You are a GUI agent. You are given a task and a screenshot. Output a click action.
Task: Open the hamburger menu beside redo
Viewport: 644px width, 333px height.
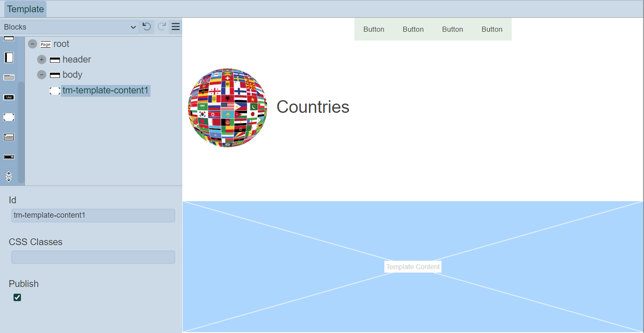[175, 27]
